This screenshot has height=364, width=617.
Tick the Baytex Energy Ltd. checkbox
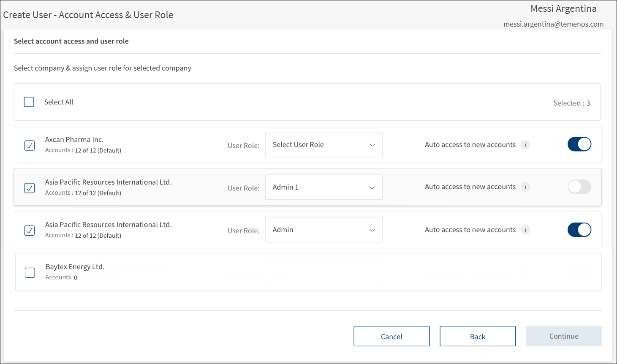30,273
